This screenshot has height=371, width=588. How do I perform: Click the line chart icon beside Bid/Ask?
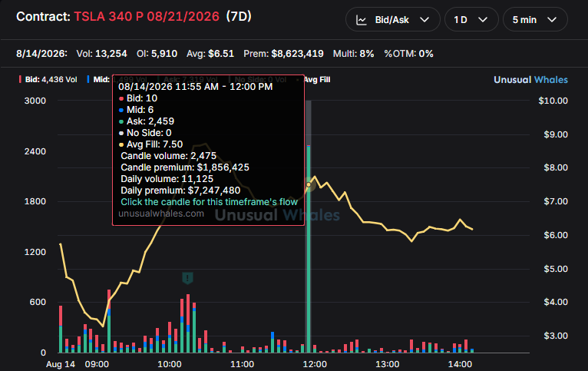(361, 20)
